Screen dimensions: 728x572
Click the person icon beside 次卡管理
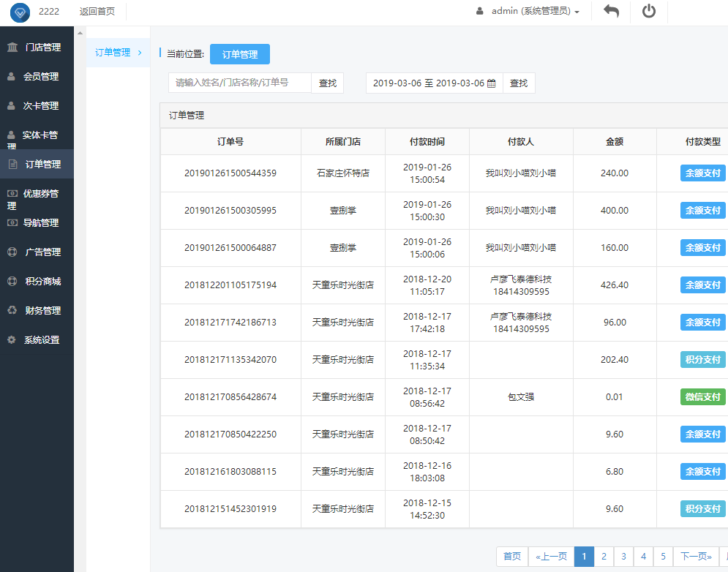11,106
